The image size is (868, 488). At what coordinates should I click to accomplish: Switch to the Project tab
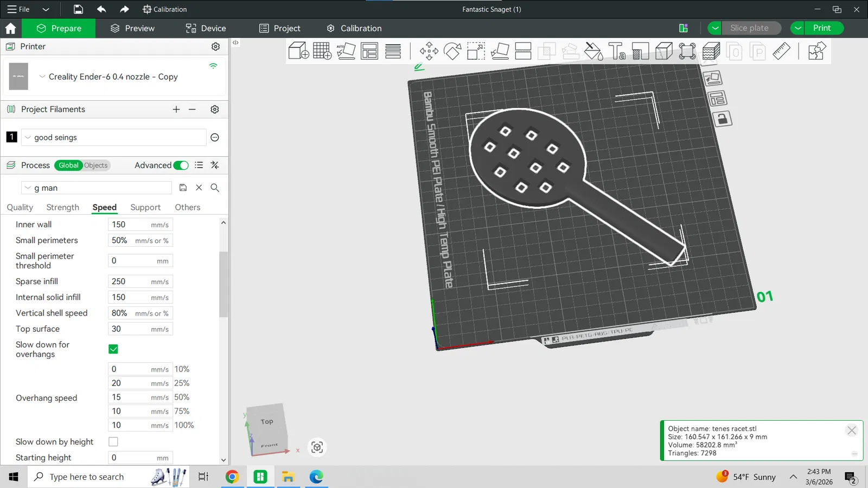pyautogui.click(x=280, y=28)
